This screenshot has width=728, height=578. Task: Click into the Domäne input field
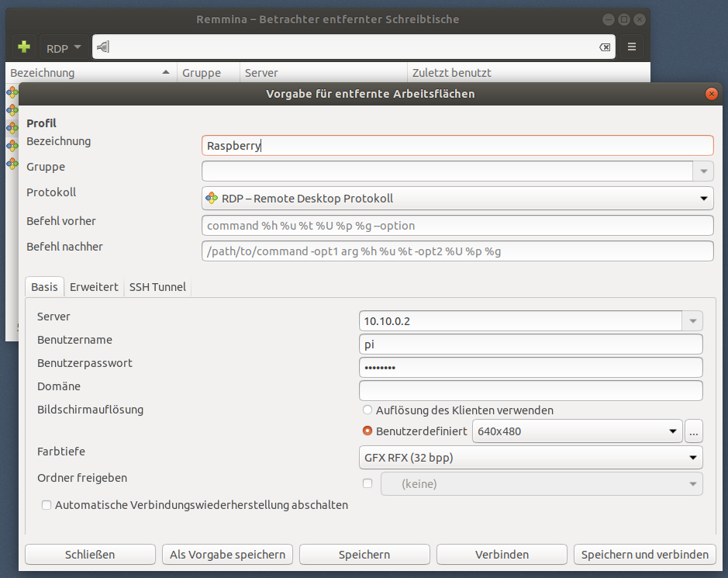531,390
